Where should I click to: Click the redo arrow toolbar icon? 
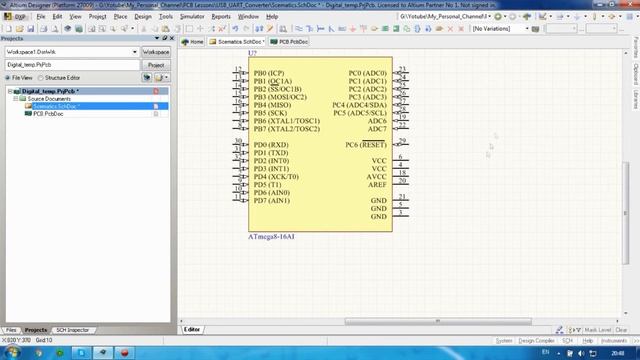tap(246, 29)
